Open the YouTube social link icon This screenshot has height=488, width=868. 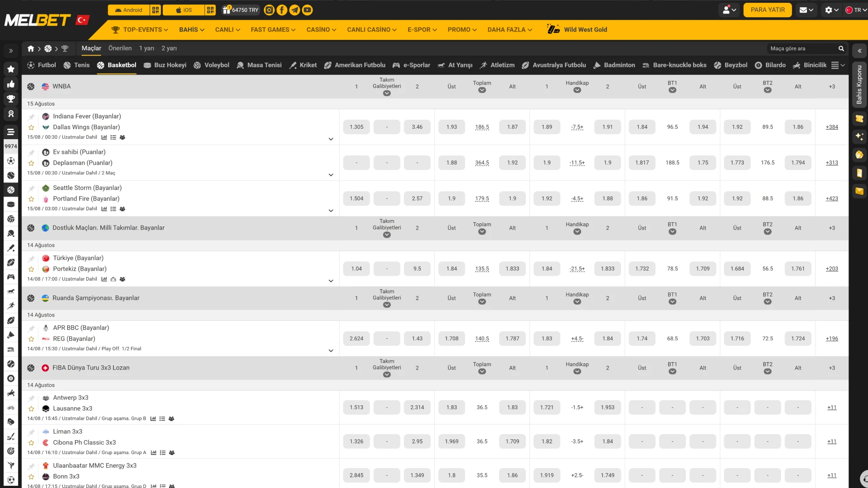tap(307, 10)
